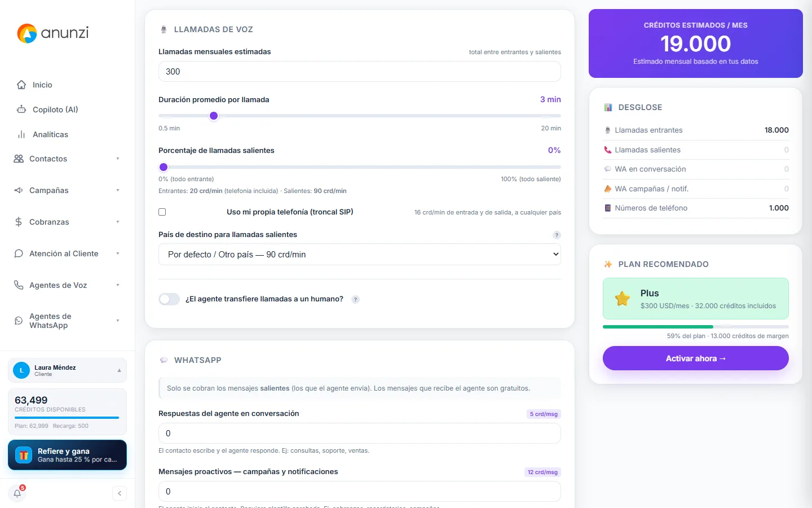Image resolution: width=812 pixels, height=508 pixels.
Task: Expand Agentes de Voz submenu arrow
Action: pos(118,285)
